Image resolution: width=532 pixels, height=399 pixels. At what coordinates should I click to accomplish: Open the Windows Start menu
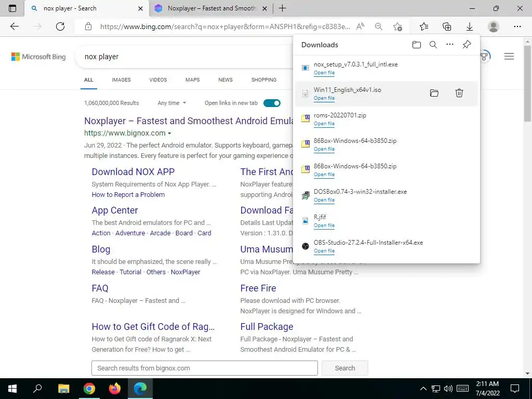pos(12,389)
